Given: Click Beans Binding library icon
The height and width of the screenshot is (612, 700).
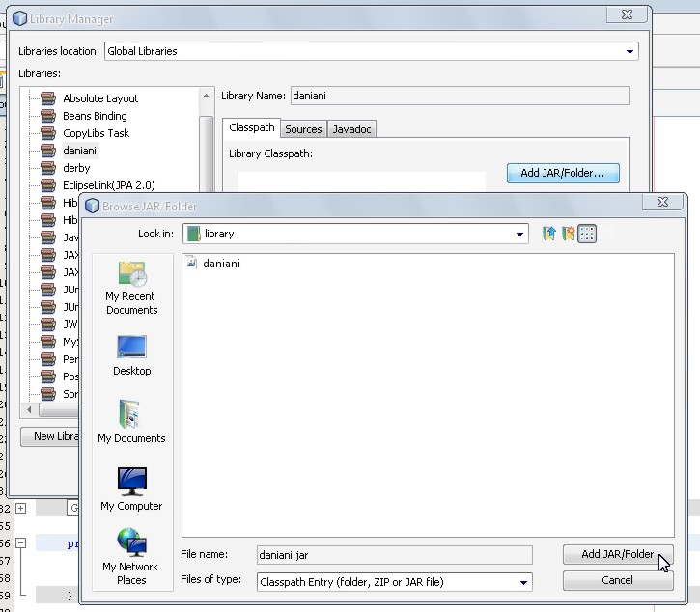Looking at the screenshot, I should click(x=47, y=115).
